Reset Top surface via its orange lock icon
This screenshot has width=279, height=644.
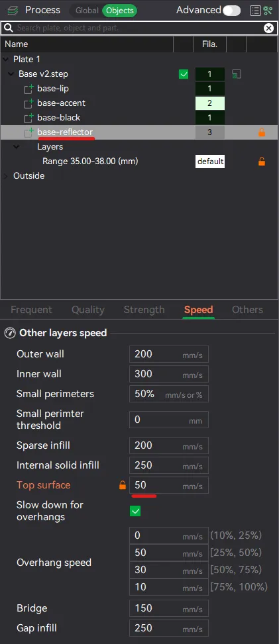(122, 485)
